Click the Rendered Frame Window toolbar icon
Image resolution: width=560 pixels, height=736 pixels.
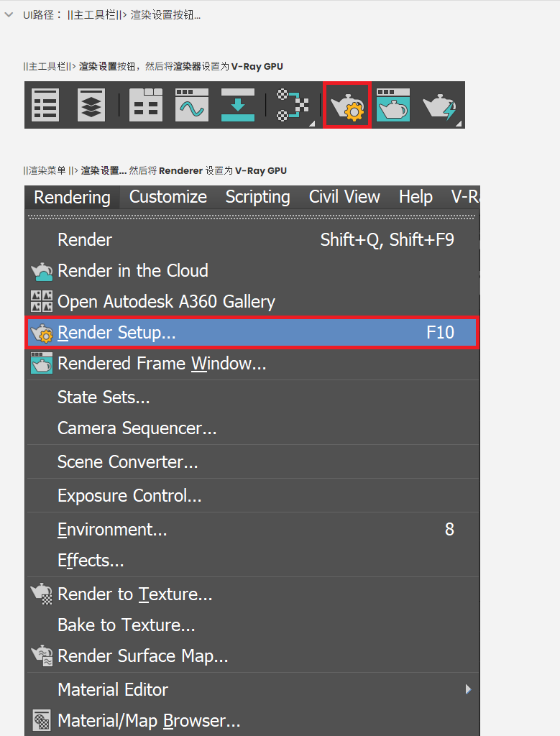pos(393,105)
